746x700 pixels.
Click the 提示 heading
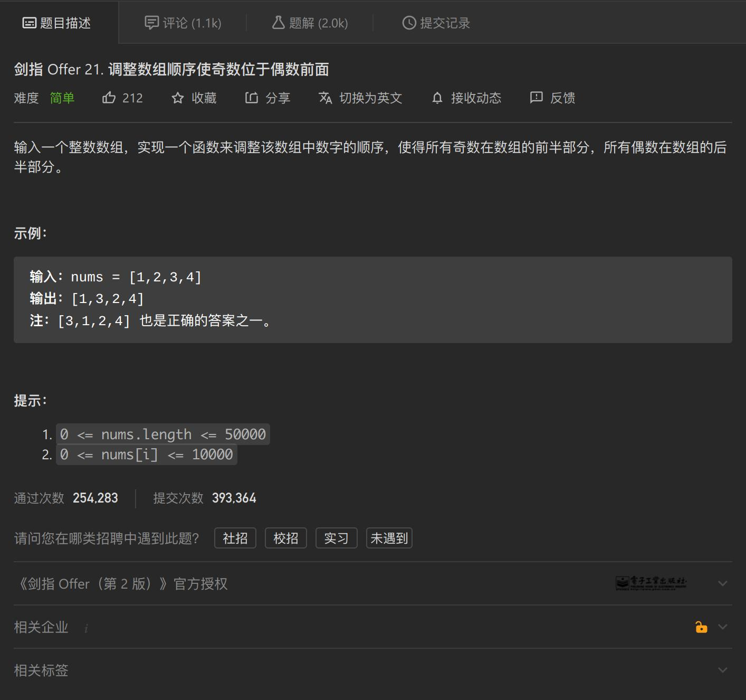point(30,401)
